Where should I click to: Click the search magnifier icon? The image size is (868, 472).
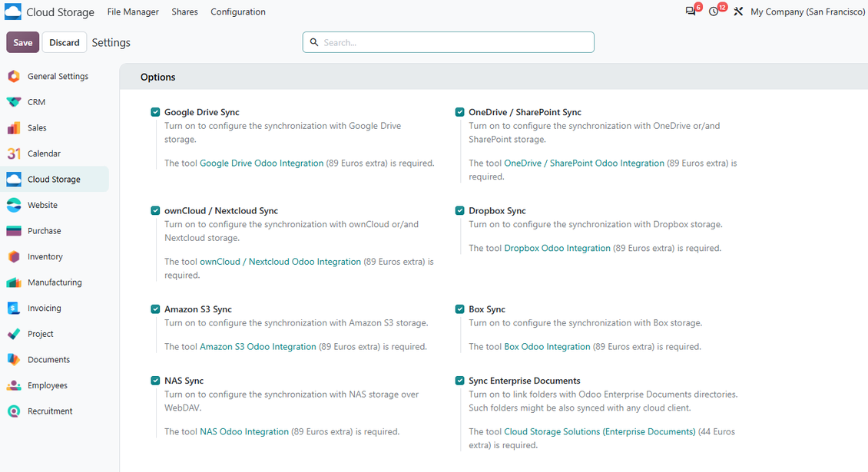tap(314, 42)
